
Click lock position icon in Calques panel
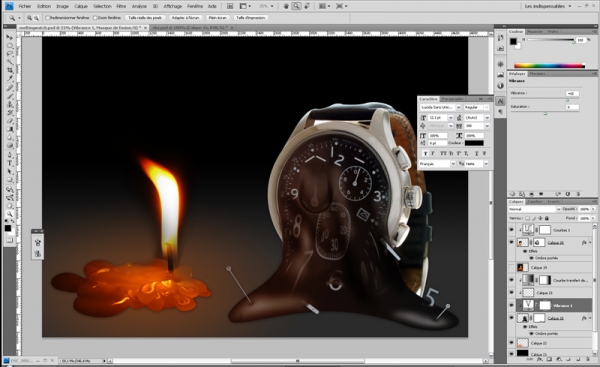pyautogui.click(x=540, y=218)
